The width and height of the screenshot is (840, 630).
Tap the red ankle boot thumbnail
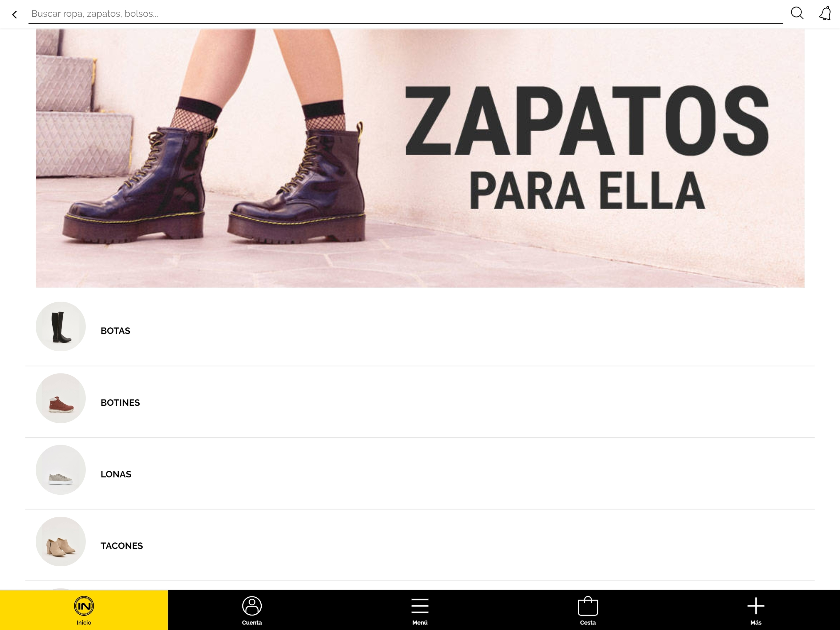pos(61,398)
